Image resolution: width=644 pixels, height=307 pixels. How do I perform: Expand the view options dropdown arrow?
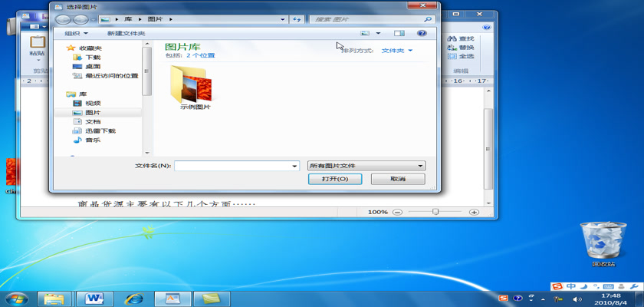pyautogui.click(x=378, y=34)
